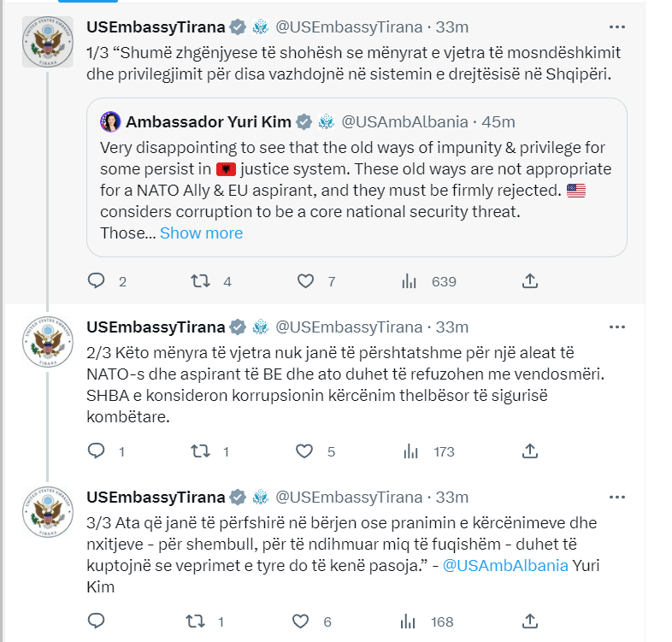Like the 2/3 embassy tweet
Viewport: 672px width, 642px height.
pos(305,451)
